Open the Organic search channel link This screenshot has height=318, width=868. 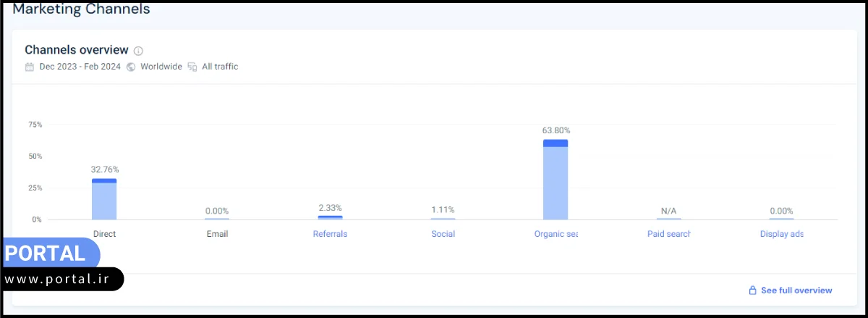[x=556, y=234]
